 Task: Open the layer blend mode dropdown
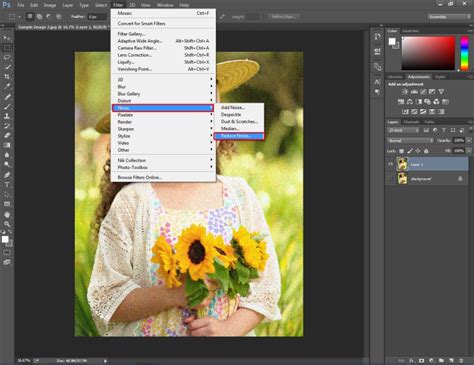(x=410, y=141)
